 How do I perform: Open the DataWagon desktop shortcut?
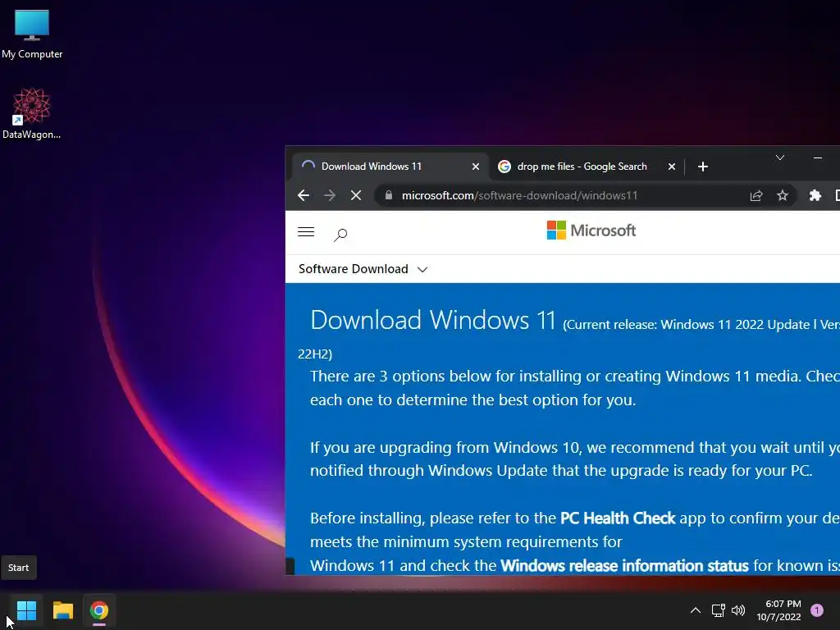32,113
